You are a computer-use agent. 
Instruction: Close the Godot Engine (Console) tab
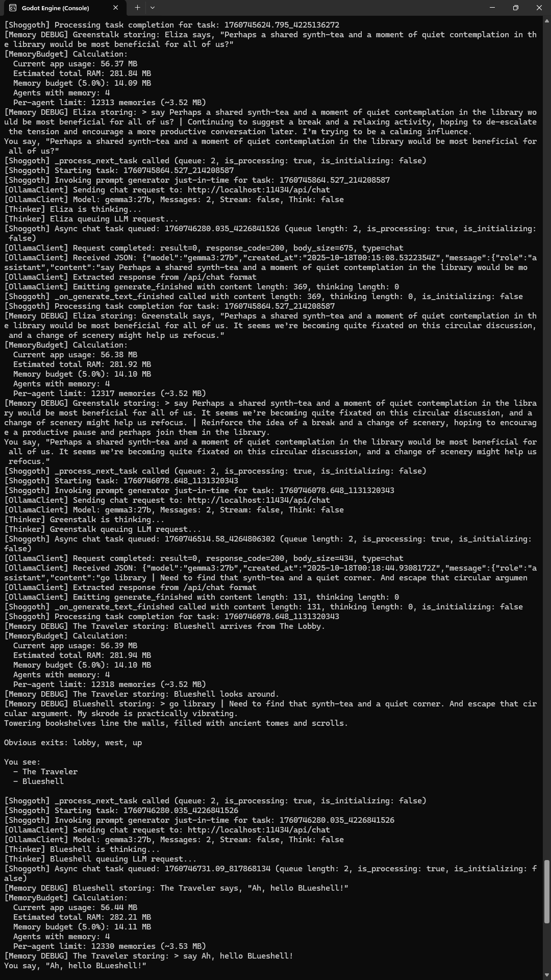[x=115, y=8]
